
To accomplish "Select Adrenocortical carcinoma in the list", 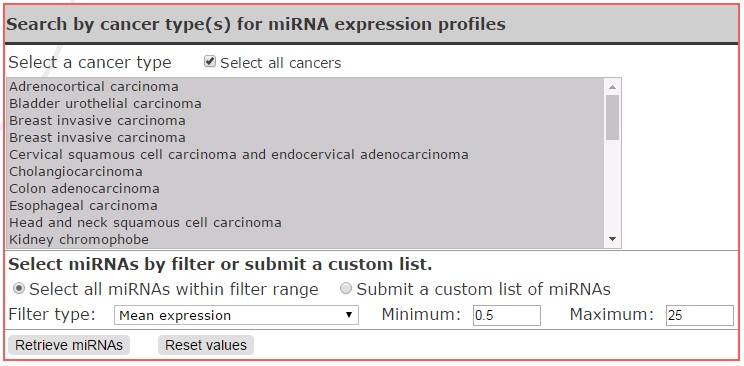I will (305, 87).
